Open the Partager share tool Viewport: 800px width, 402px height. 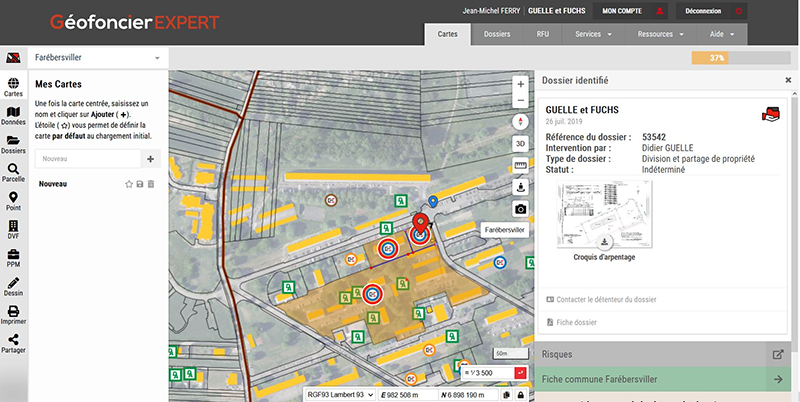(13, 344)
